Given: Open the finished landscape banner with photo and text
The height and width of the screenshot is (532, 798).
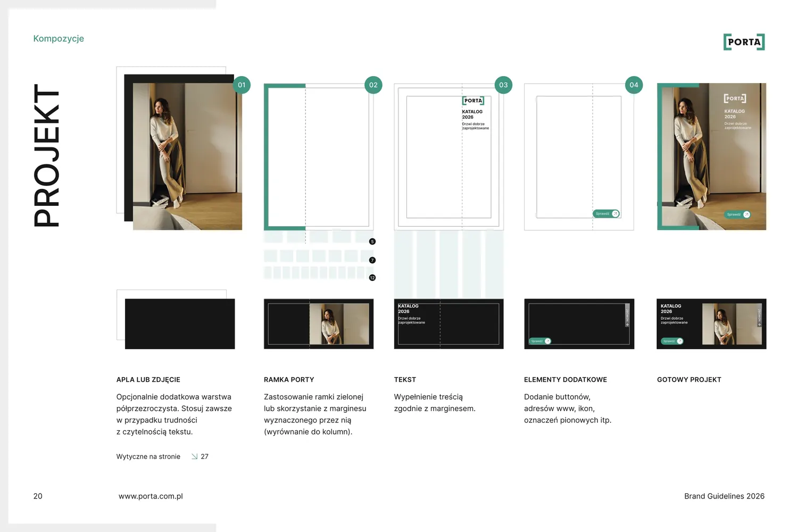Looking at the screenshot, I should tap(711, 324).
